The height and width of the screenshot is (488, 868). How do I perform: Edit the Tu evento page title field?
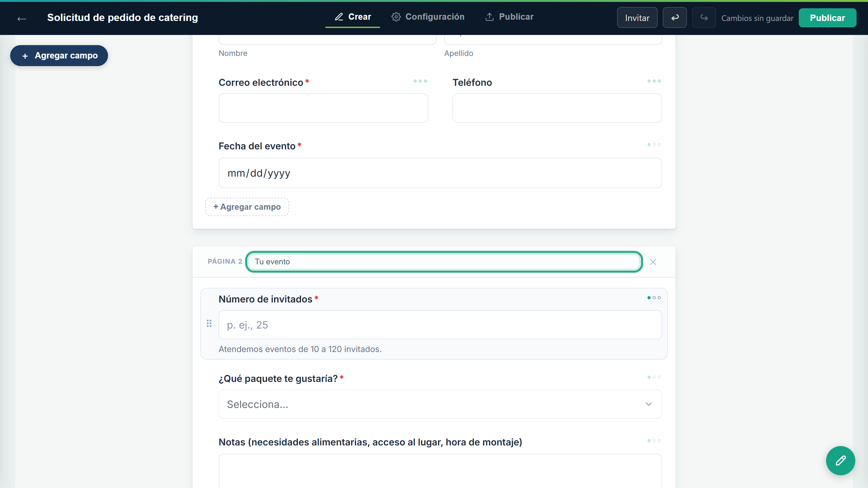tap(444, 261)
